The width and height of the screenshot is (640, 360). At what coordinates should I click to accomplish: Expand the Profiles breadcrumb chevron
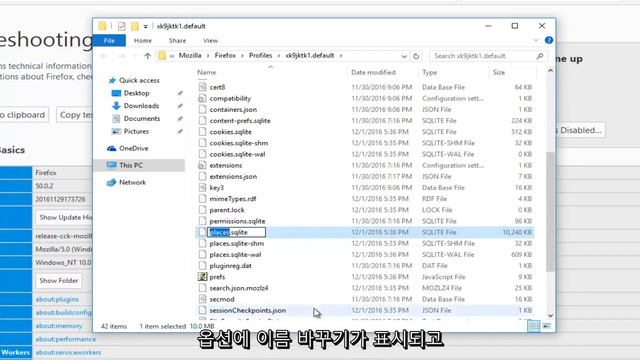[x=278, y=56]
